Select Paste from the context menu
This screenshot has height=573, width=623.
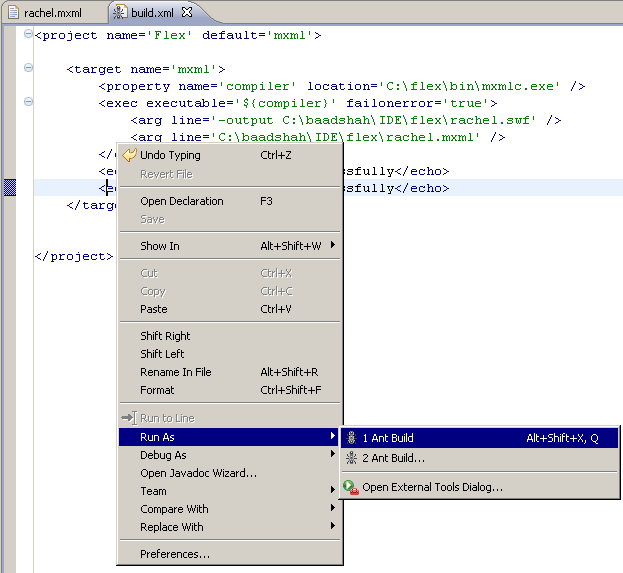point(230,309)
